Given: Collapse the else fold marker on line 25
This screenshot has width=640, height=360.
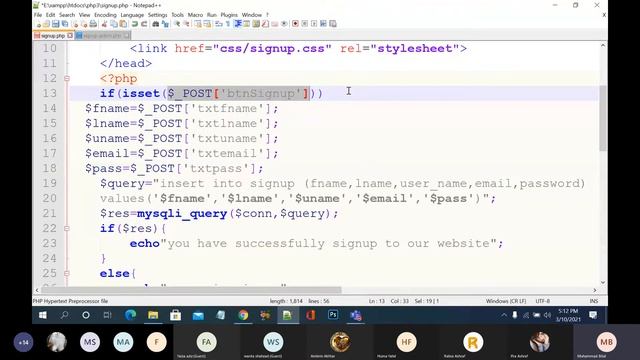Looking at the screenshot, I should pos(67,273).
